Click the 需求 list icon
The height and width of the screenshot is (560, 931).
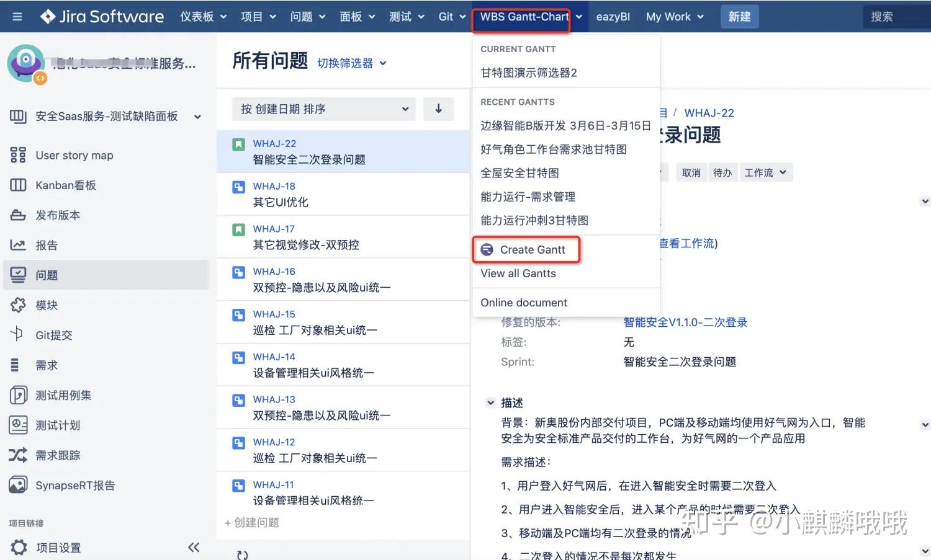coord(16,365)
